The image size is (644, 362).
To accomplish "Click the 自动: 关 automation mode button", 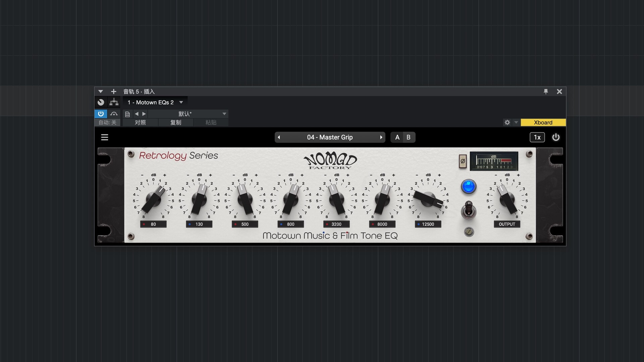I will click(107, 122).
